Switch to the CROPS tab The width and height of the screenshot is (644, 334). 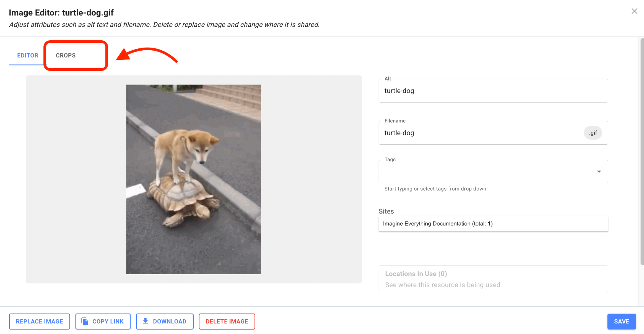[x=66, y=55]
